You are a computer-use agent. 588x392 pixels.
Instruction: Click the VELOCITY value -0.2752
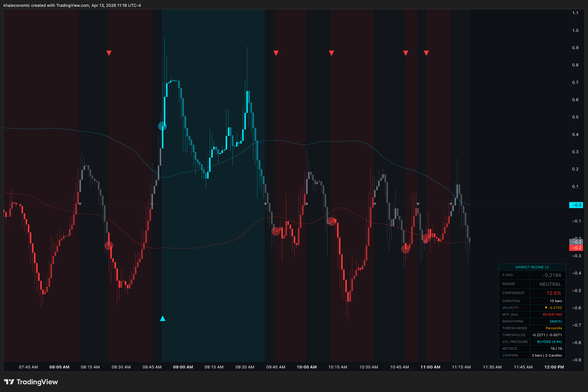553,308
